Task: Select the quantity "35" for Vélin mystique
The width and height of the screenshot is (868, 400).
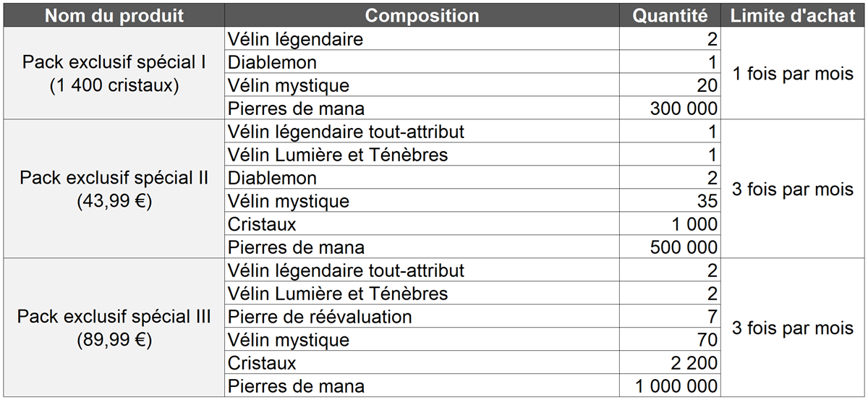Action: coord(707,201)
